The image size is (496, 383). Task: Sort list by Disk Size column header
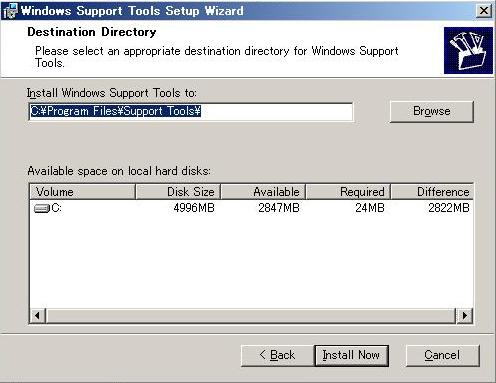click(178, 192)
